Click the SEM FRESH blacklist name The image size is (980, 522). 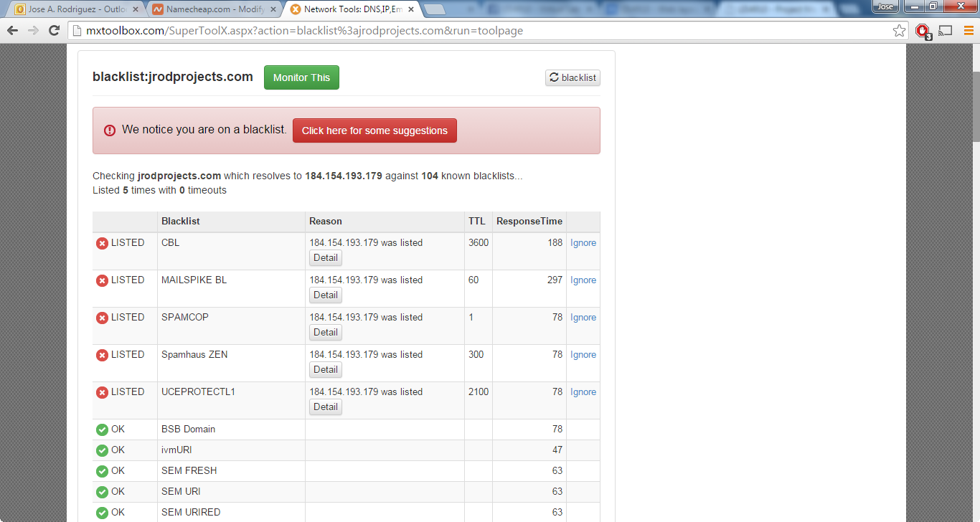(x=189, y=471)
